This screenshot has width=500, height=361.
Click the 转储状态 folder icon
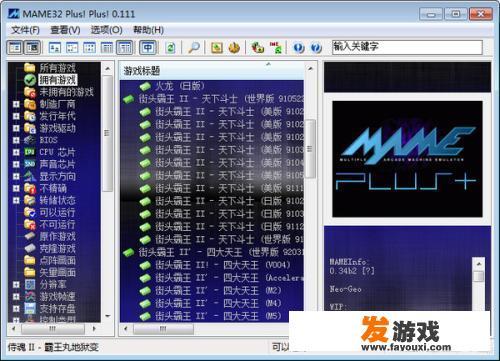click(30, 200)
